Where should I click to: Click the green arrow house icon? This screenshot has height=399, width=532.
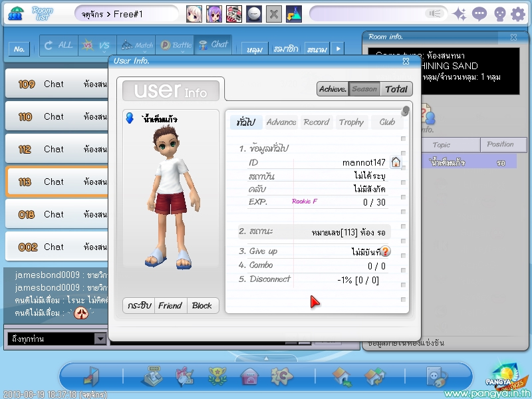click(342, 377)
